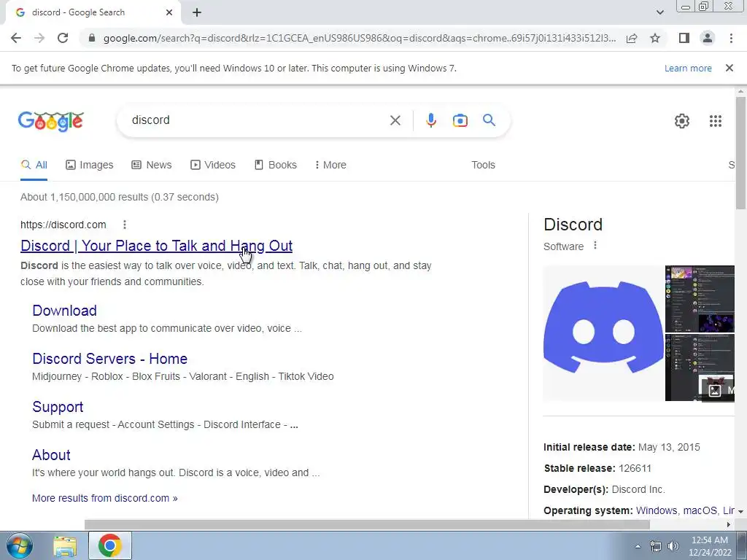Open the About sitelink
747x560 pixels.
tap(51, 455)
